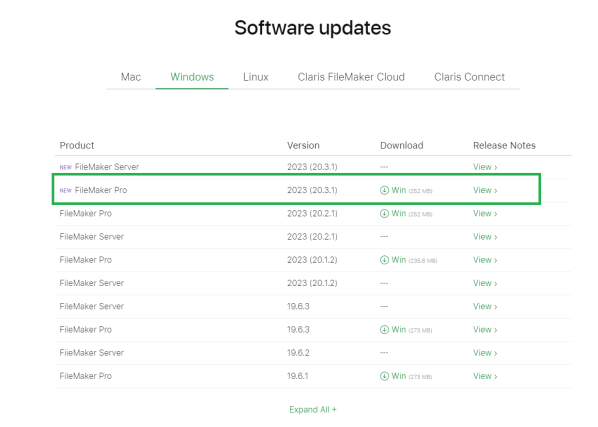Switch to the Mac tab
Image resolution: width=598 pixels, height=427 pixels.
click(131, 77)
